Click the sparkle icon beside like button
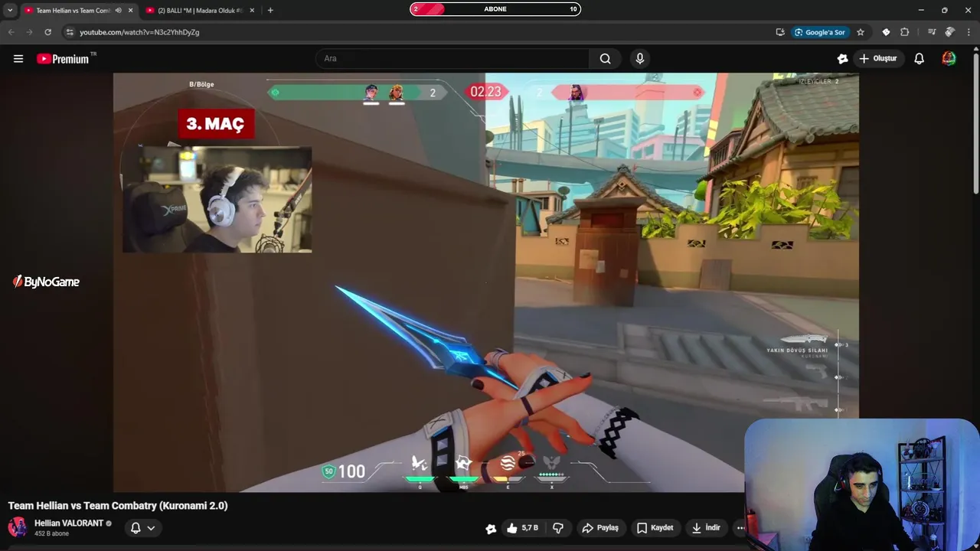 click(491, 528)
